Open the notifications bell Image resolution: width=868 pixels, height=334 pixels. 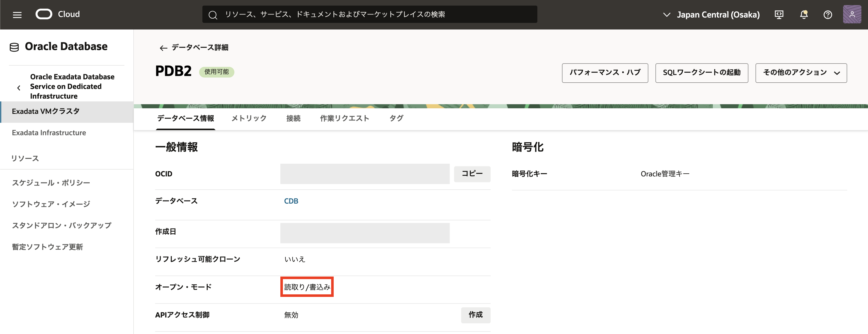804,14
